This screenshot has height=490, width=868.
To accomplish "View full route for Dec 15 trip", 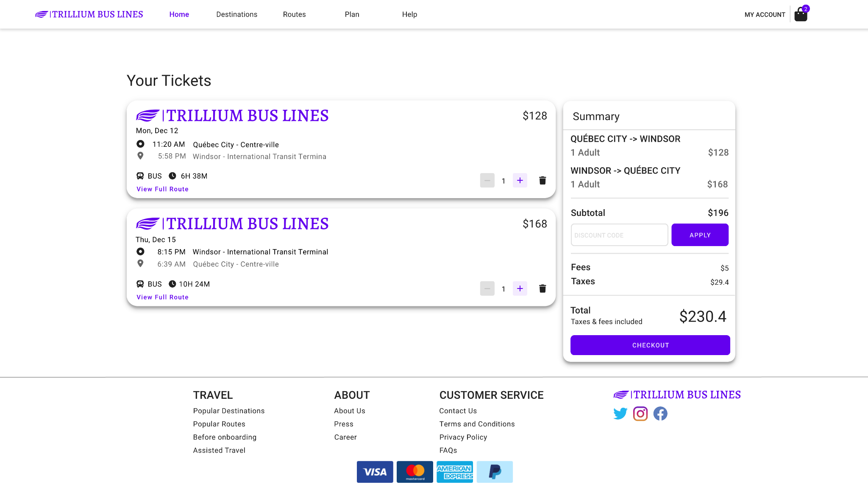I will [162, 297].
